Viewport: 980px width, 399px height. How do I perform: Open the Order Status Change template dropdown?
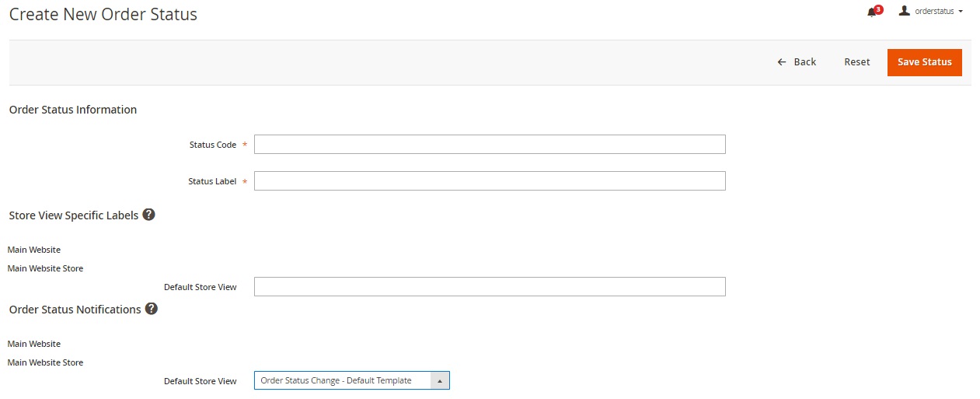click(x=342, y=380)
